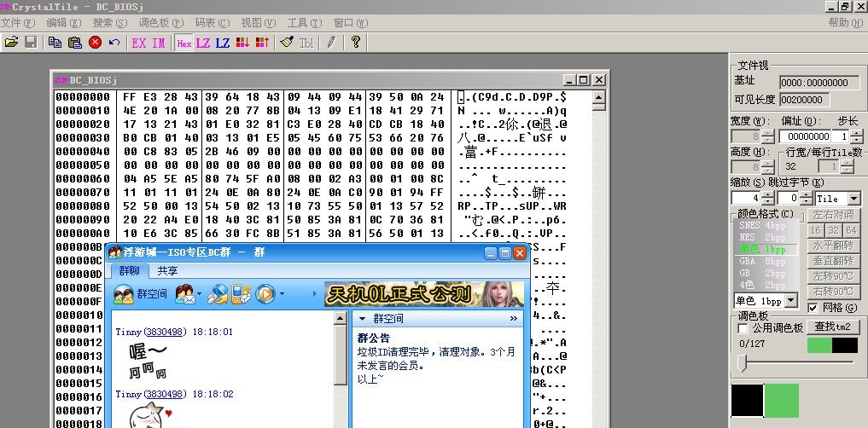Click the 偏址 offset input field
Image resolution: width=868 pixels, height=428 pixels.
click(x=803, y=136)
